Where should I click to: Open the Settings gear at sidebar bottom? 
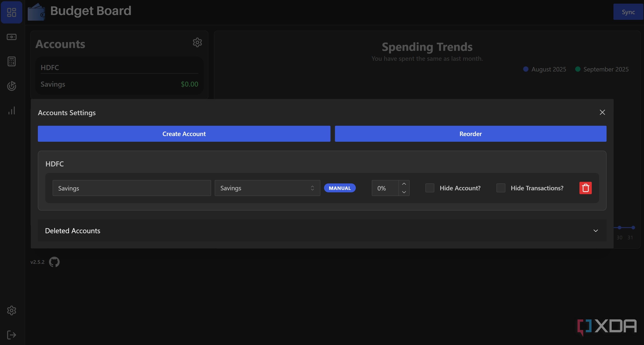pyautogui.click(x=12, y=310)
